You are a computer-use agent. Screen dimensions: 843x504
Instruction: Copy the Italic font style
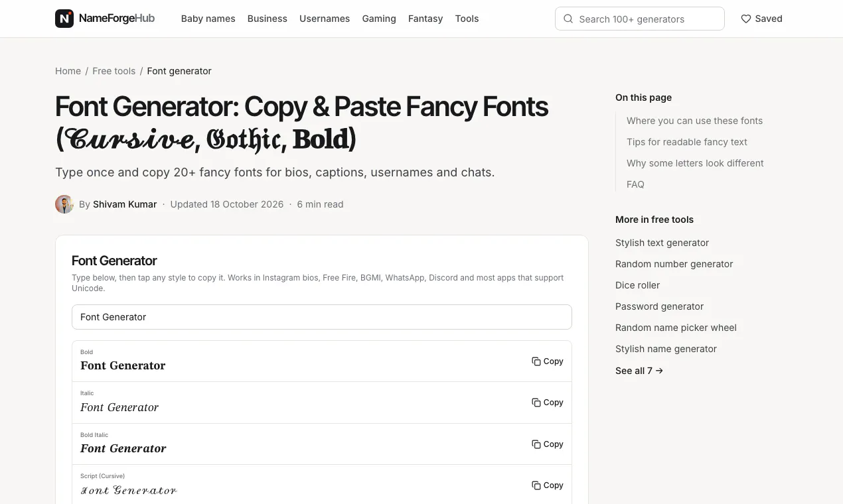(548, 403)
